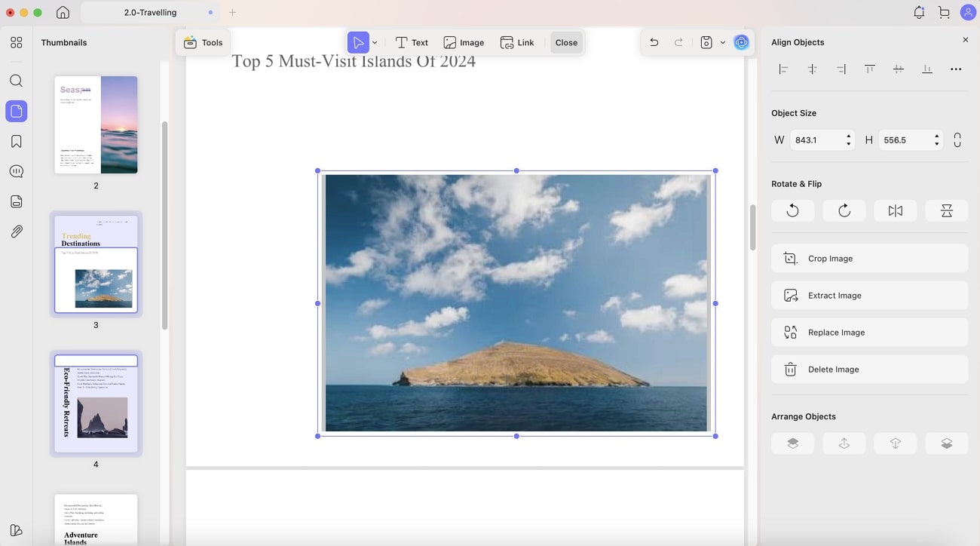Send object to back
This screenshot has height=546, width=980.
(947, 443)
